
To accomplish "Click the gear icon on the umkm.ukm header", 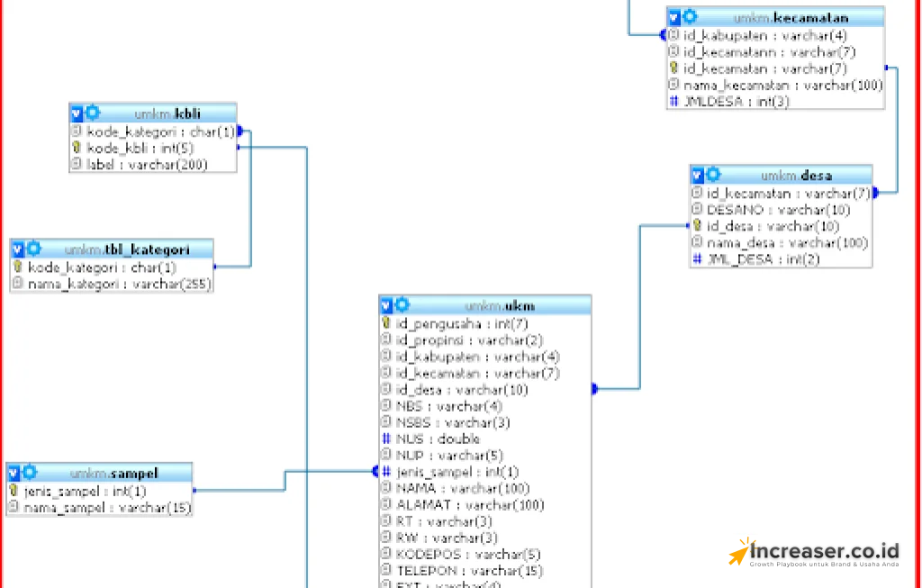I will coord(402,304).
